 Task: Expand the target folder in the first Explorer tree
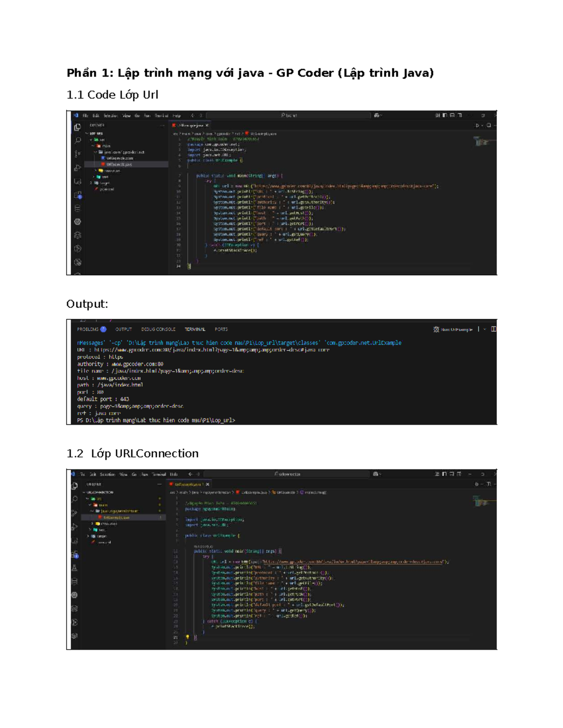[x=91, y=183]
